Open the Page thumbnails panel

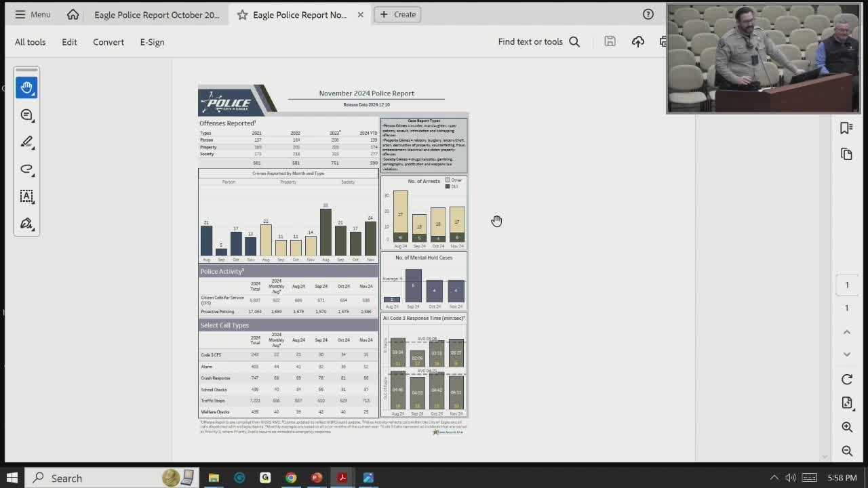[x=846, y=155]
